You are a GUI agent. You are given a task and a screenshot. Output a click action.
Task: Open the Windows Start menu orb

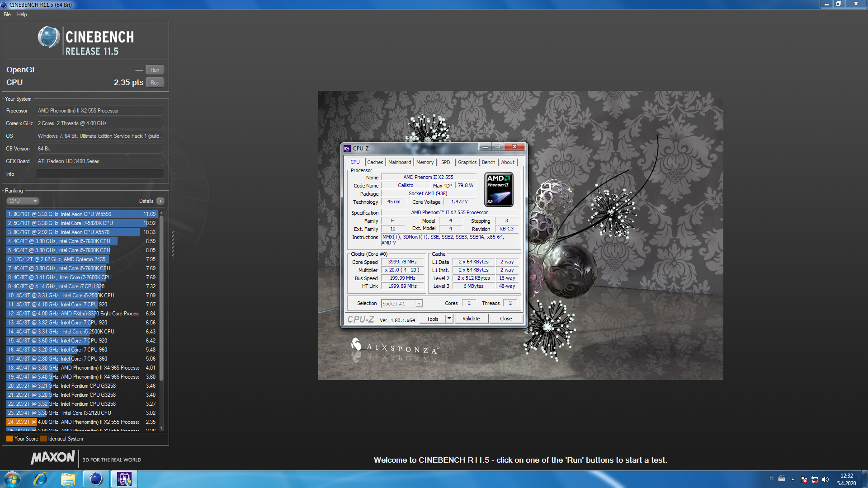(12, 479)
